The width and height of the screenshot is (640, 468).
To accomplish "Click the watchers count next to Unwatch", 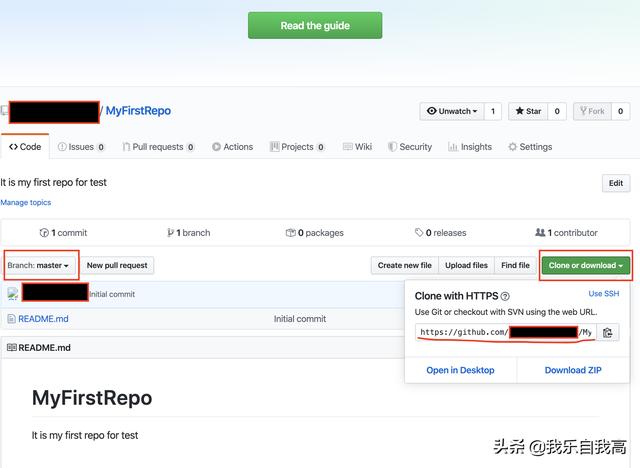I will coord(493,111).
